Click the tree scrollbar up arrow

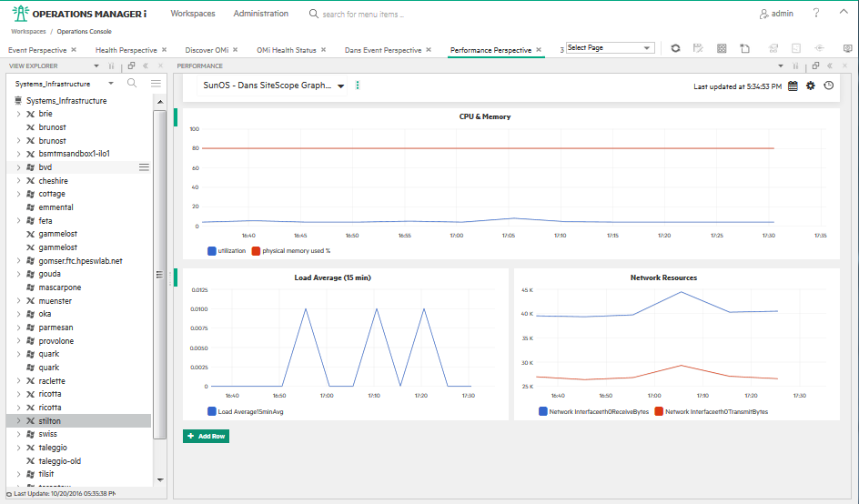(x=160, y=102)
